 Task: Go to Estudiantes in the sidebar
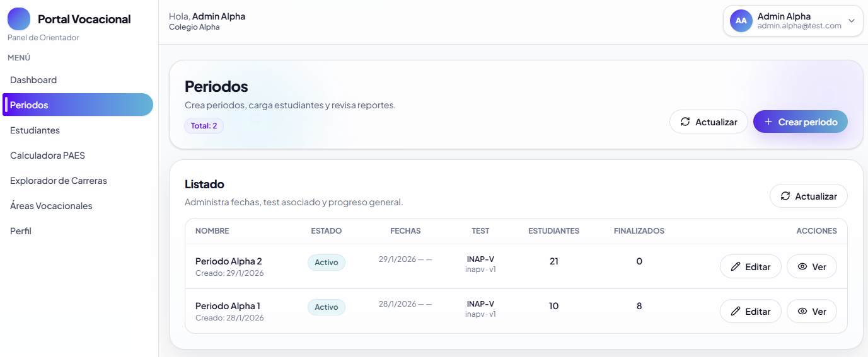point(35,130)
